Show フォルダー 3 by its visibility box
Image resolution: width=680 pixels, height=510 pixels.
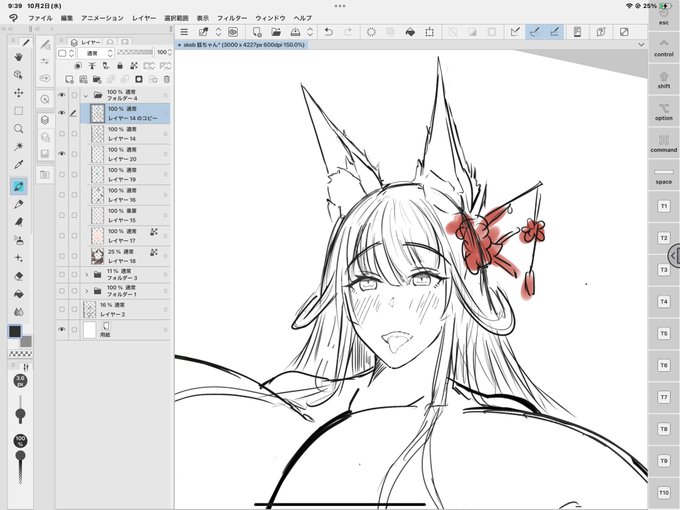pyautogui.click(x=62, y=275)
